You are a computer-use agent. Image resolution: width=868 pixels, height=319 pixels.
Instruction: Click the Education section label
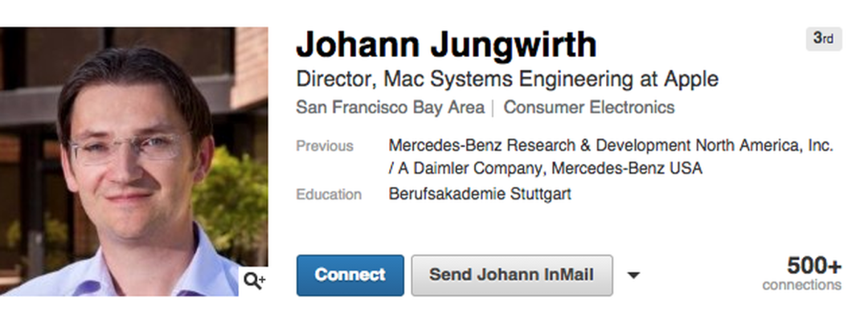(329, 195)
